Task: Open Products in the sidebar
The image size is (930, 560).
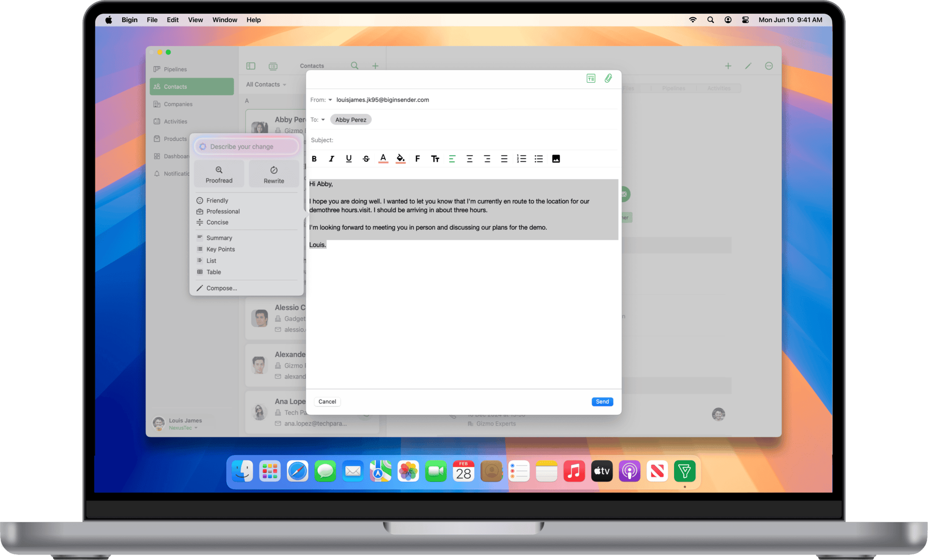Action: (170, 139)
